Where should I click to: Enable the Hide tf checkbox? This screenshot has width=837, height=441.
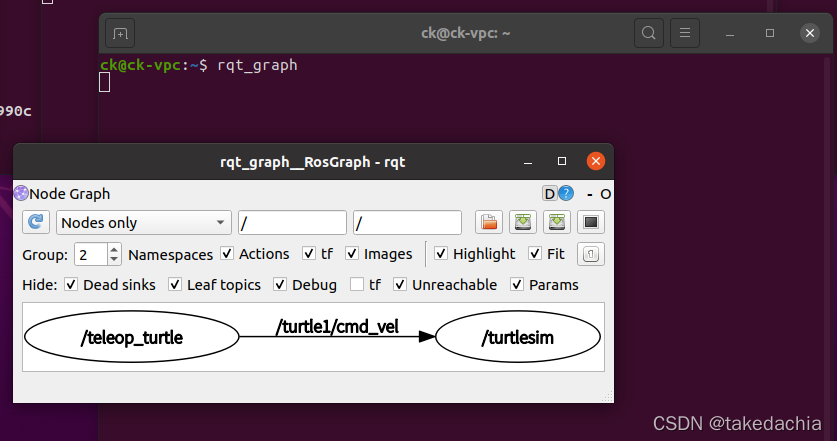click(x=357, y=285)
